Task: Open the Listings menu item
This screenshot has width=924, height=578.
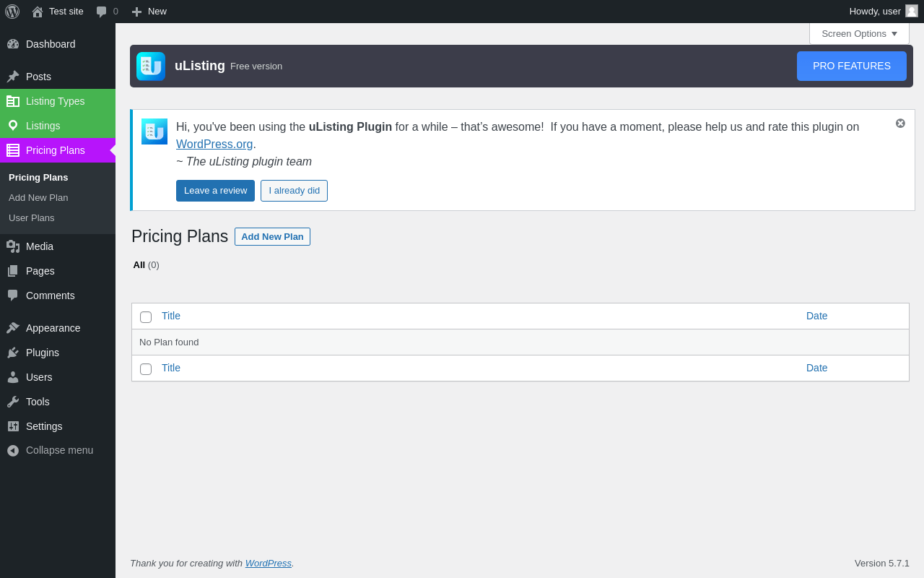Action: (58, 126)
